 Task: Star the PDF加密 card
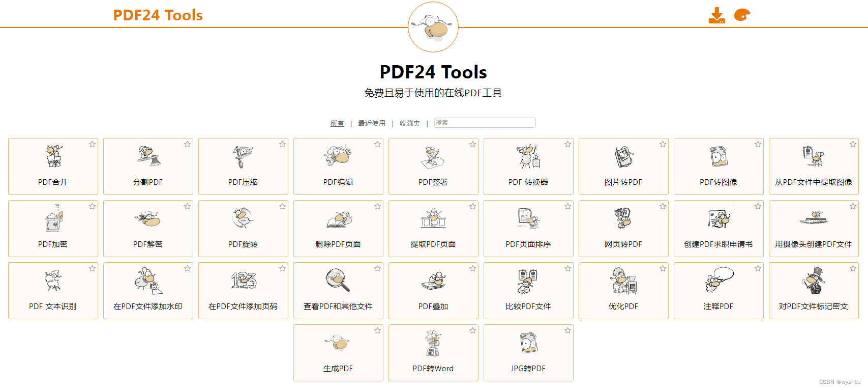92,206
